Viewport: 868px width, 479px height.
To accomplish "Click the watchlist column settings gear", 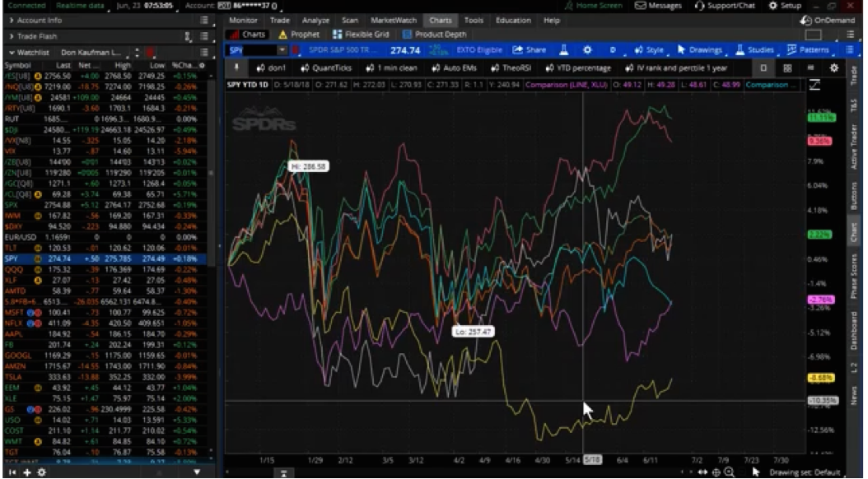I will coord(41,472).
